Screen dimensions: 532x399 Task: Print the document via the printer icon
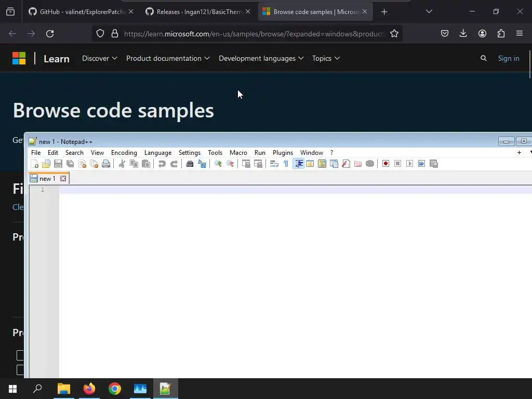pos(106,164)
